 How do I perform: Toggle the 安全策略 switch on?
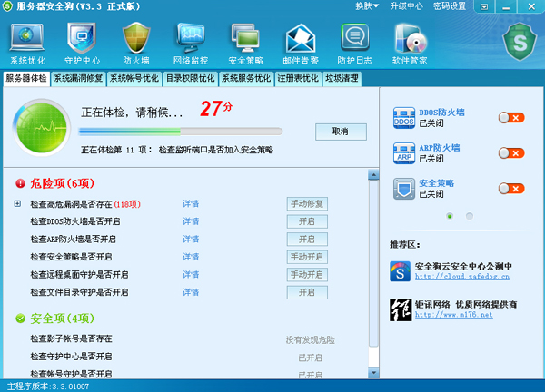510,189
